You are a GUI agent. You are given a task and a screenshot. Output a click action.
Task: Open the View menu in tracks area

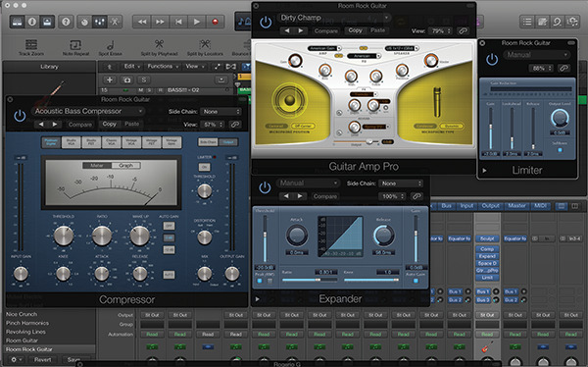pos(194,67)
